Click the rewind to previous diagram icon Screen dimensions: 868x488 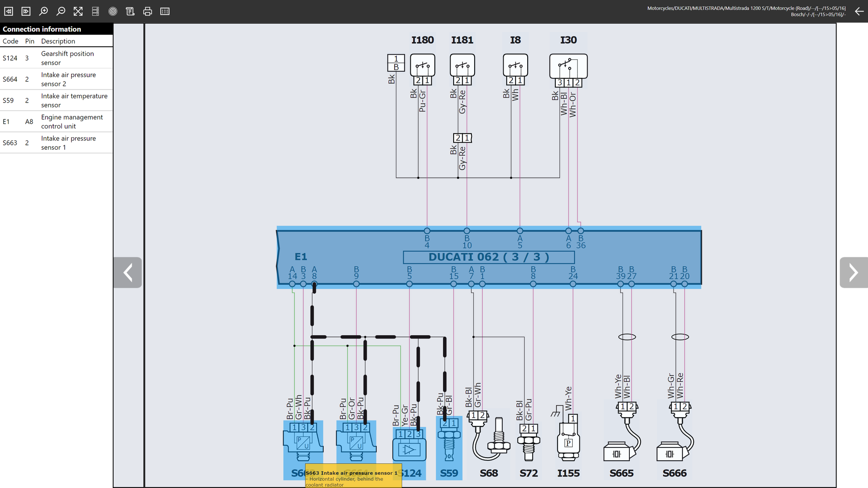(x=8, y=11)
